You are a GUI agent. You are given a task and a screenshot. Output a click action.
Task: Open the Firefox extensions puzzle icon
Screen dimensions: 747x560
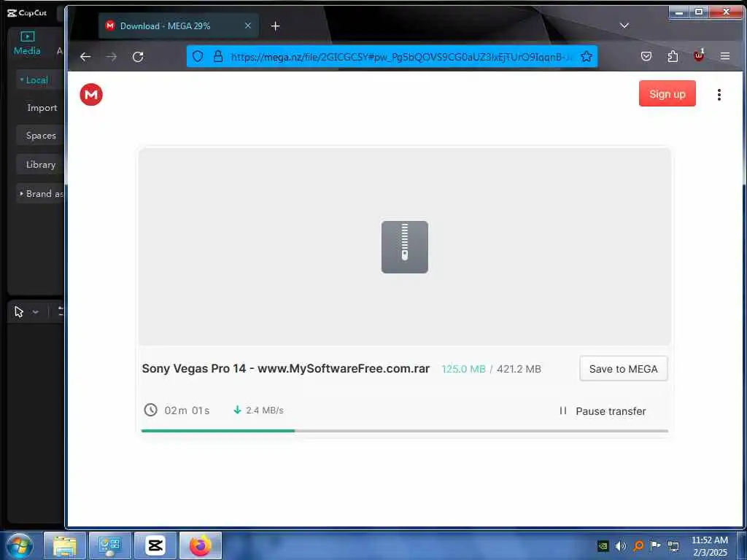673,57
